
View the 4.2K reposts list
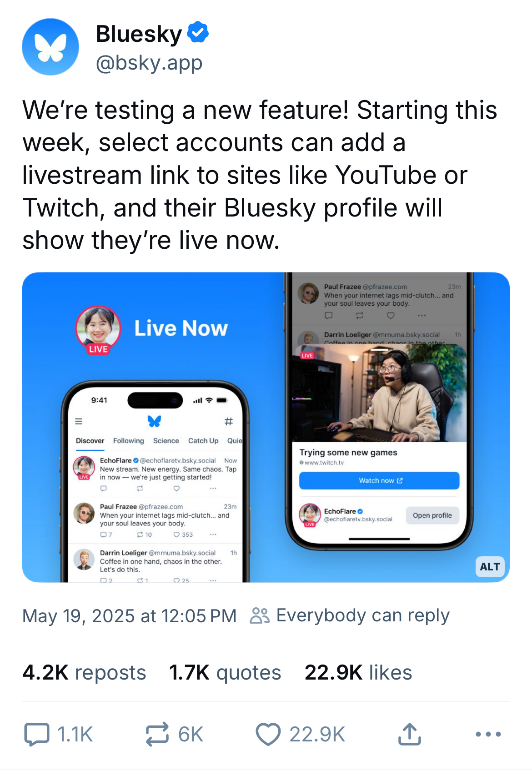[84, 672]
